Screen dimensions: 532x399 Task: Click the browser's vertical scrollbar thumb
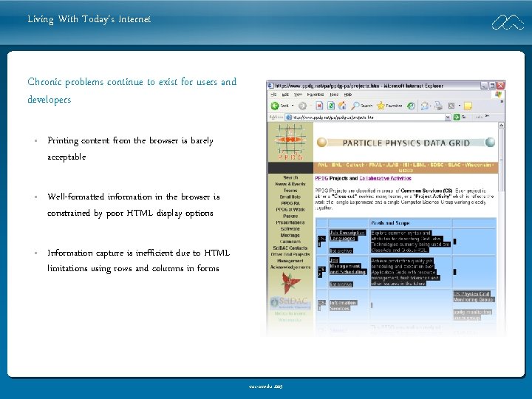pos(501,160)
